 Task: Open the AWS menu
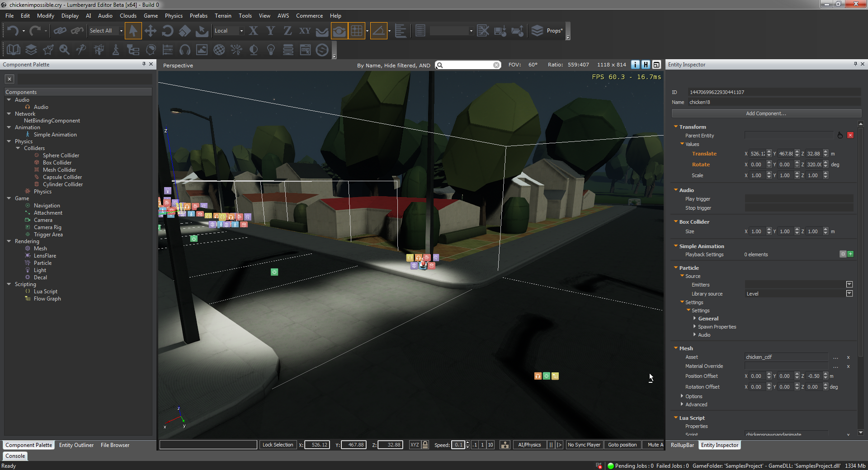[x=283, y=15]
